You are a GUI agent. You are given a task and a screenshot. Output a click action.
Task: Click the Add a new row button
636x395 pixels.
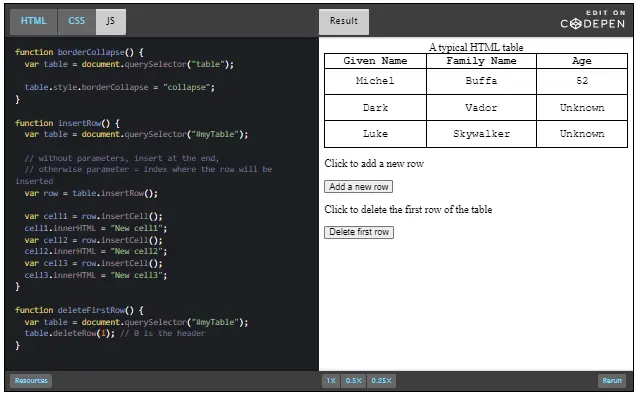(359, 187)
